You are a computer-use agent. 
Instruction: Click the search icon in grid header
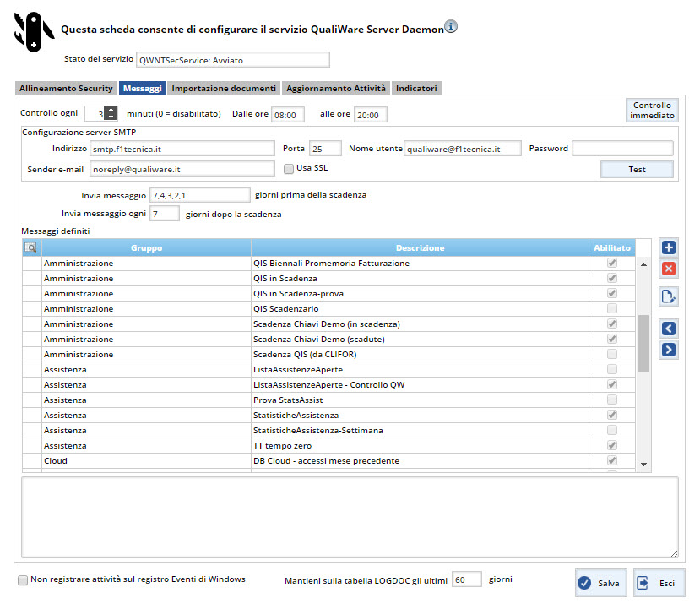[30, 247]
